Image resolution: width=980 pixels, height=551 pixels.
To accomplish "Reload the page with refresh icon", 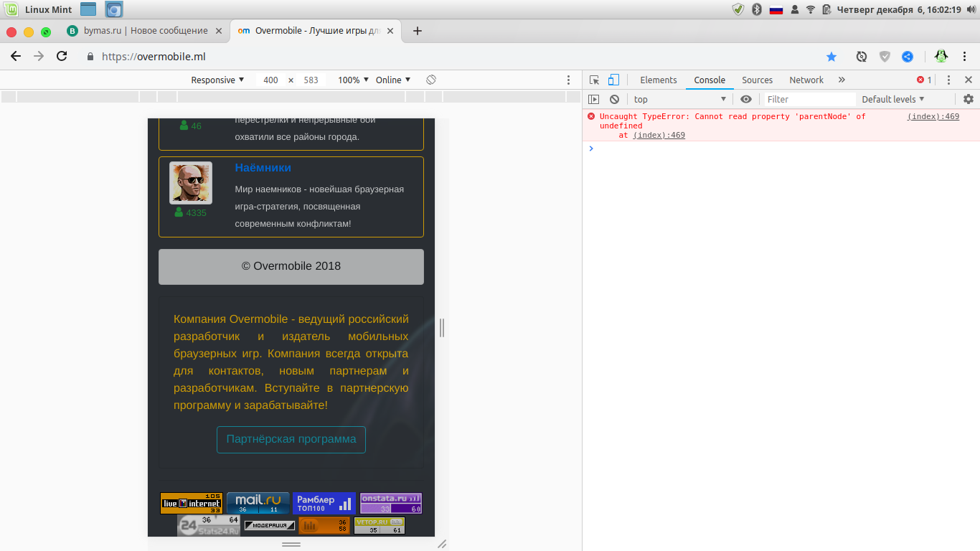I will [x=62, y=57].
